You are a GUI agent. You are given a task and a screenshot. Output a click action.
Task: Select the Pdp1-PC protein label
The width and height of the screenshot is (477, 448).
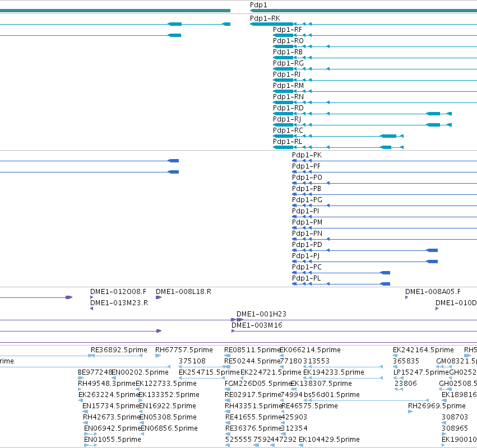tap(307, 267)
